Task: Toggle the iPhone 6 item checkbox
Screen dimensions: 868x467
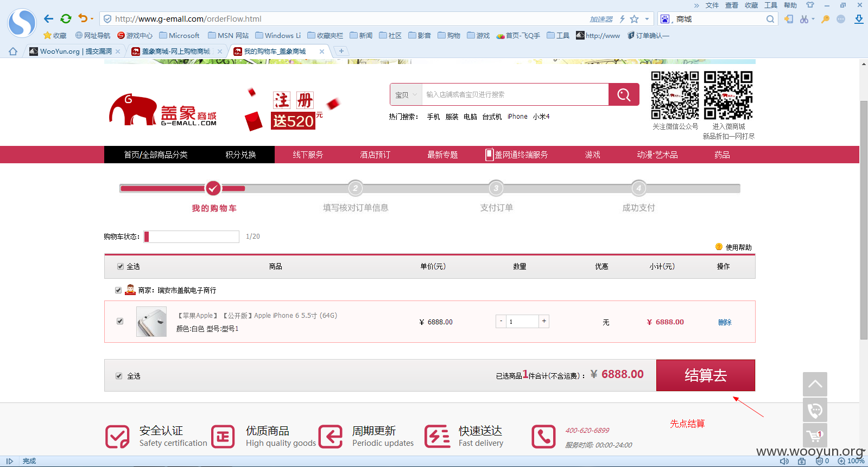Action: click(x=120, y=321)
